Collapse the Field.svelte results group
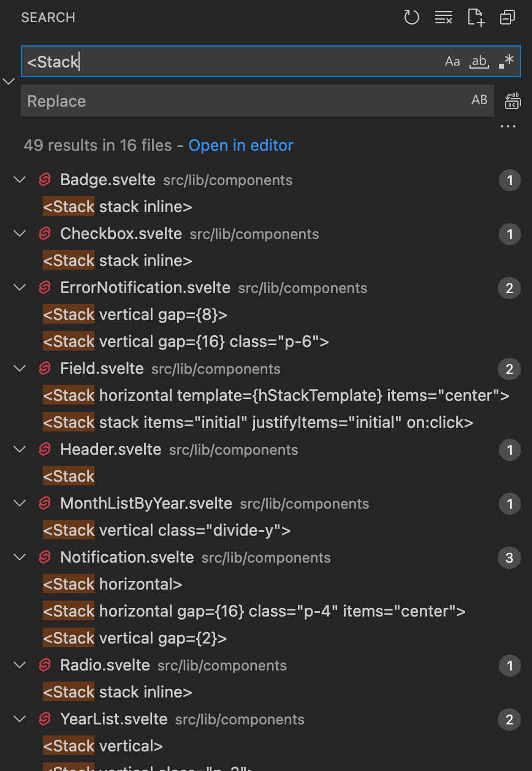Screen dimensions: 532x771 19,368
